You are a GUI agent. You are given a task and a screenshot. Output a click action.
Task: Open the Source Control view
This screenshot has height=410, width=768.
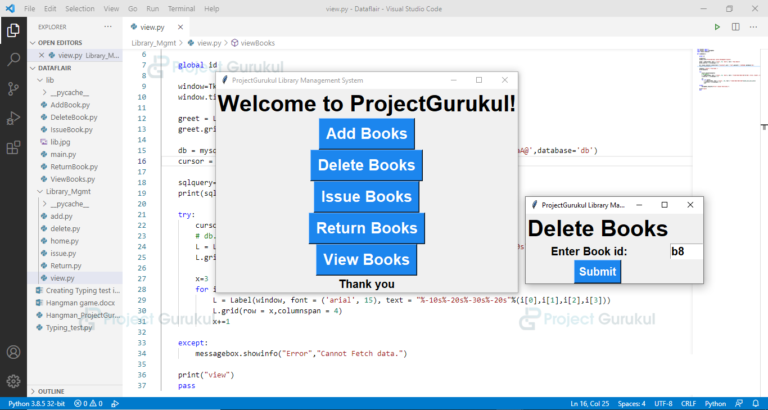(13, 89)
